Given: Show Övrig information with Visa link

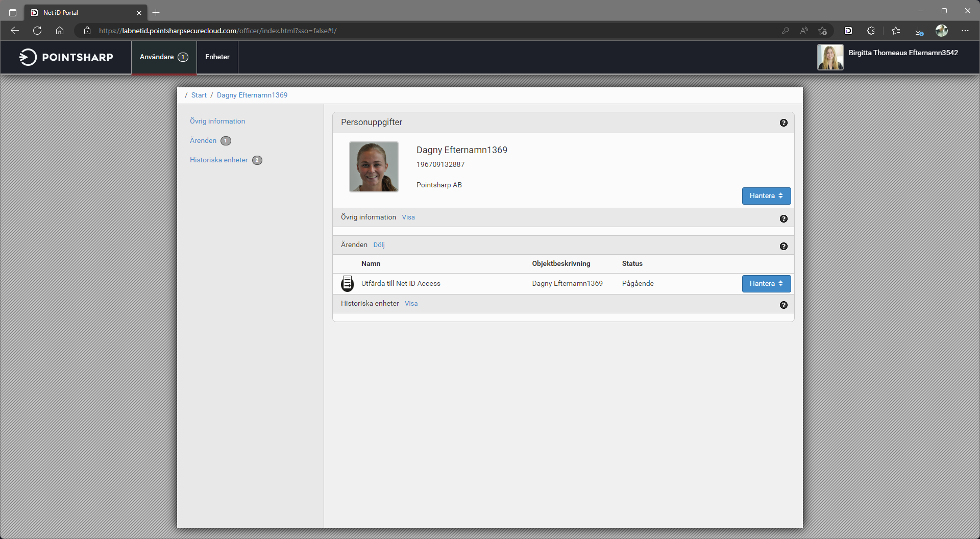Looking at the screenshot, I should (x=408, y=217).
